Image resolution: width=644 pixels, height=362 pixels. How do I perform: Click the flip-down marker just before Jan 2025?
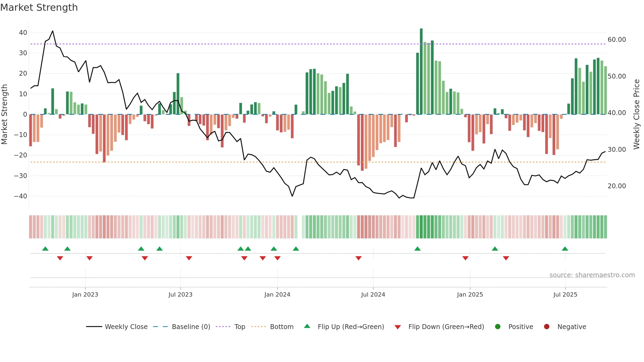466,258
